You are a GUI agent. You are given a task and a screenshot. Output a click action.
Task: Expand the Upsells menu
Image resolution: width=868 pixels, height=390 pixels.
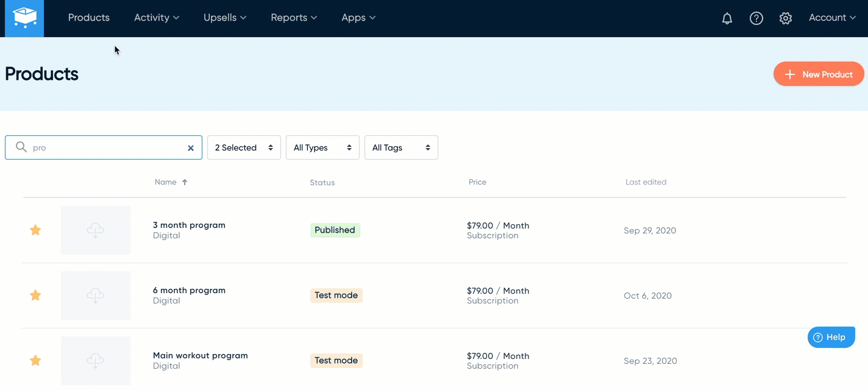tap(225, 18)
